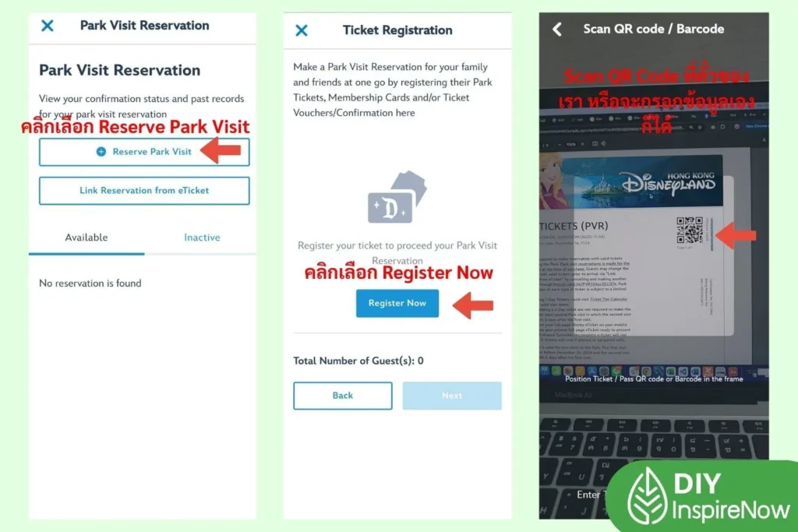
Task: Click the red arrow pointing at QR code
Action: click(736, 235)
